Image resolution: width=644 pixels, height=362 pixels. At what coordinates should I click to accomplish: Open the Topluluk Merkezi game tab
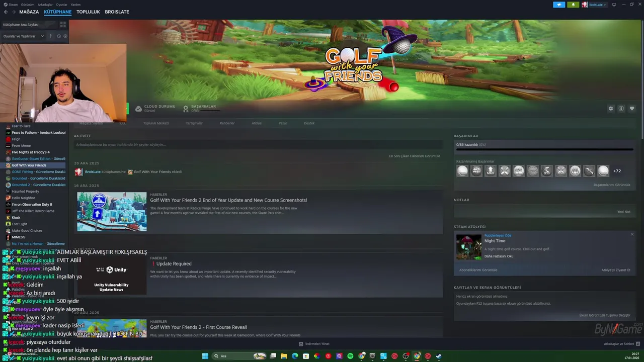(156, 123)
